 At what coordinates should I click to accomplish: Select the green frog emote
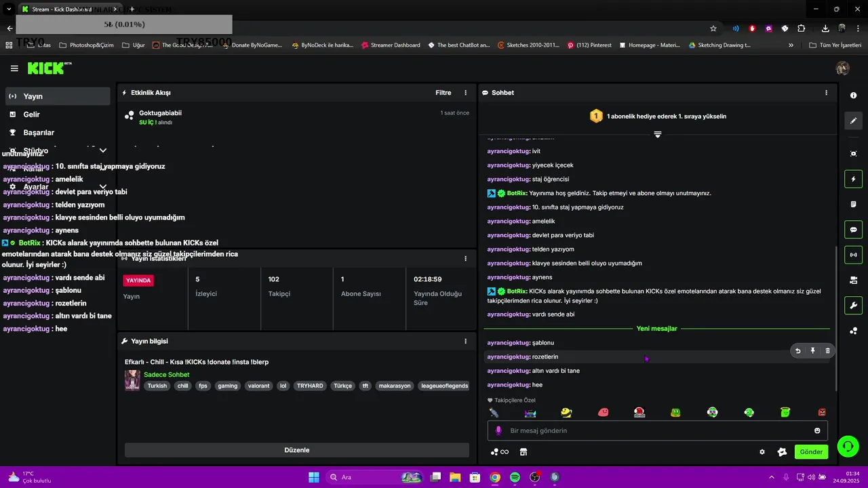click(675, 412)
